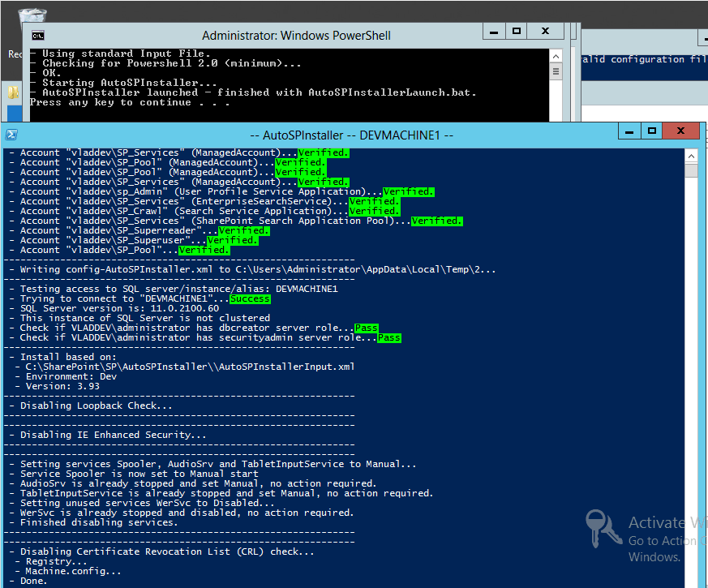
Task: Click the 'Administrator: Windows PowerShell' title bar text
Action: 296,36
